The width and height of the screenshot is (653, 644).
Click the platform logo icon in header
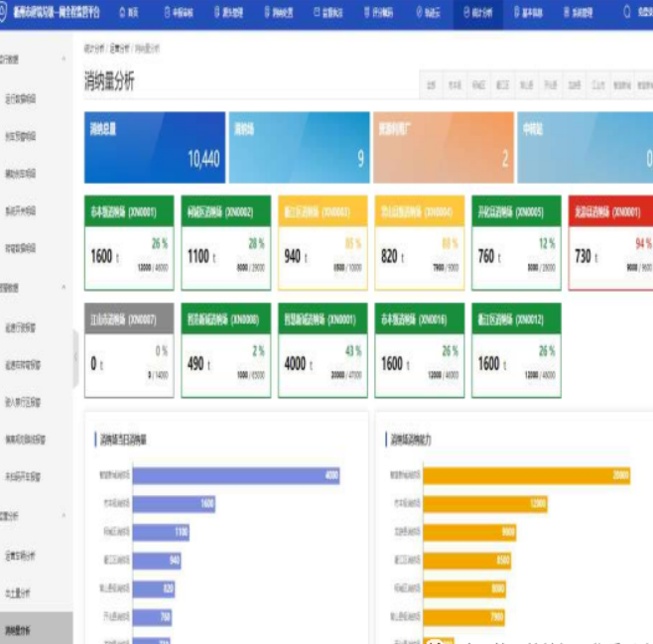point(5,13)
